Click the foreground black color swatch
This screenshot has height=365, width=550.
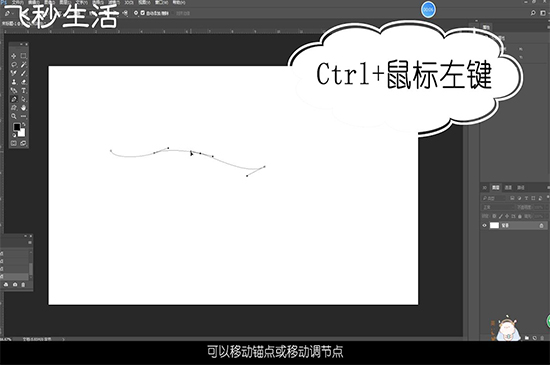16,127
